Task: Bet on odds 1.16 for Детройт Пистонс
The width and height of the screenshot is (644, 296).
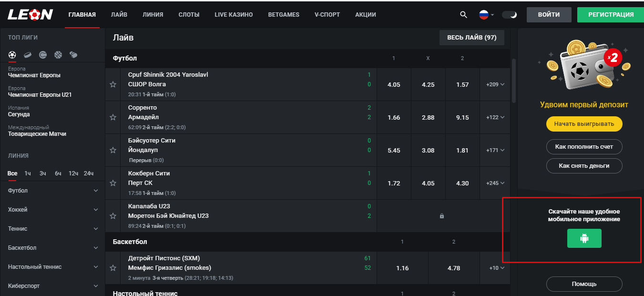Action: (x=402, y=268)
